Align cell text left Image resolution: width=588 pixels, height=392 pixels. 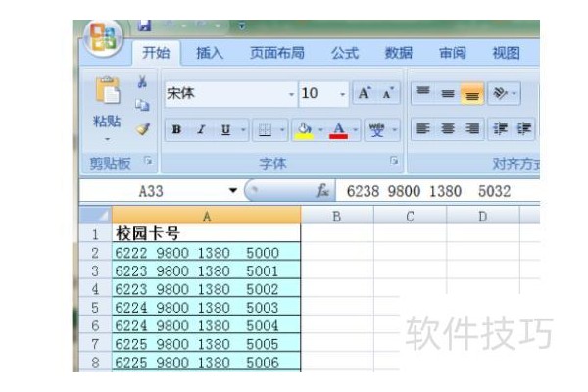click(x=423, y=129)
